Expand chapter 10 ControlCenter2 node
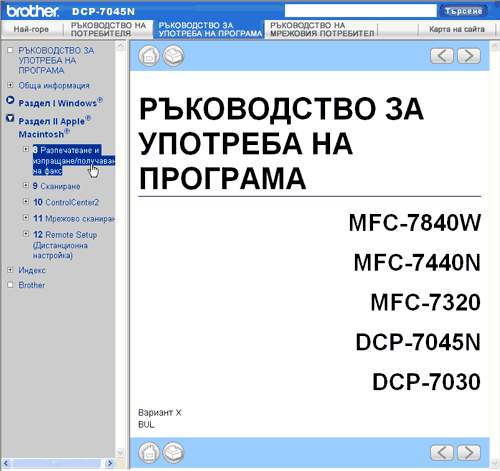 click(x=26, y=201)
